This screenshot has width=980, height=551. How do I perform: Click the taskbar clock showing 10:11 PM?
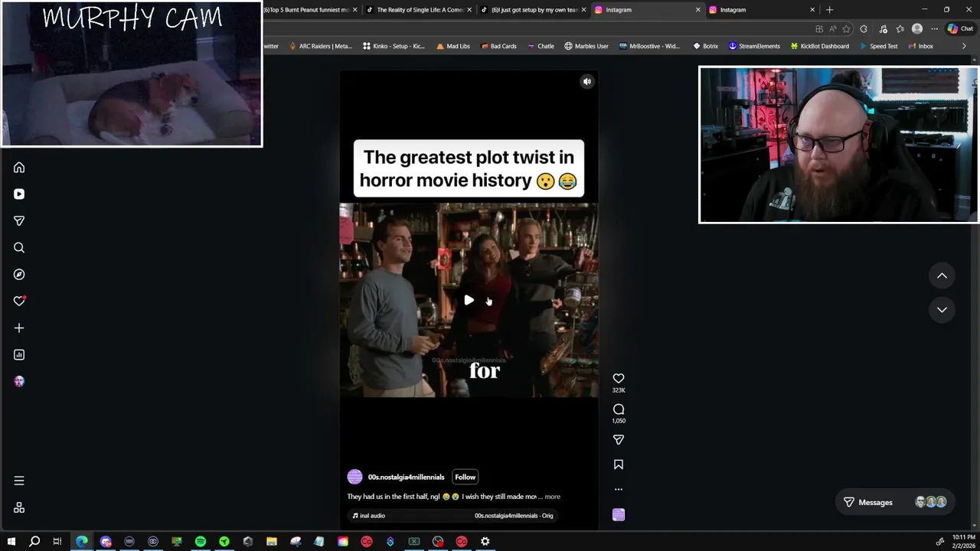pyautogui.click(x=963, y=542)
